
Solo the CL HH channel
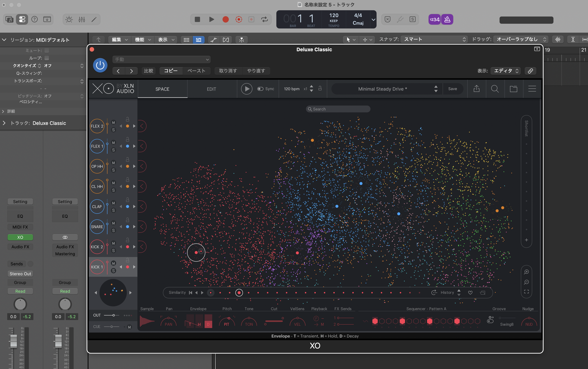pos(113,190)
